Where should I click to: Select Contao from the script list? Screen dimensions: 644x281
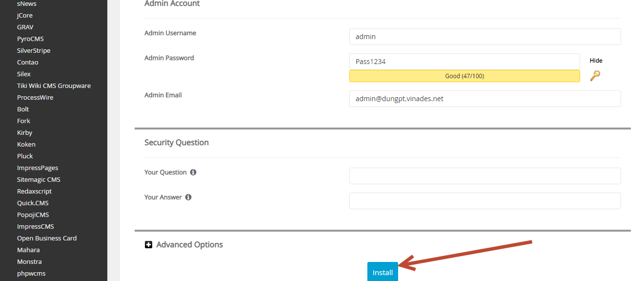[x=28, y=63]
